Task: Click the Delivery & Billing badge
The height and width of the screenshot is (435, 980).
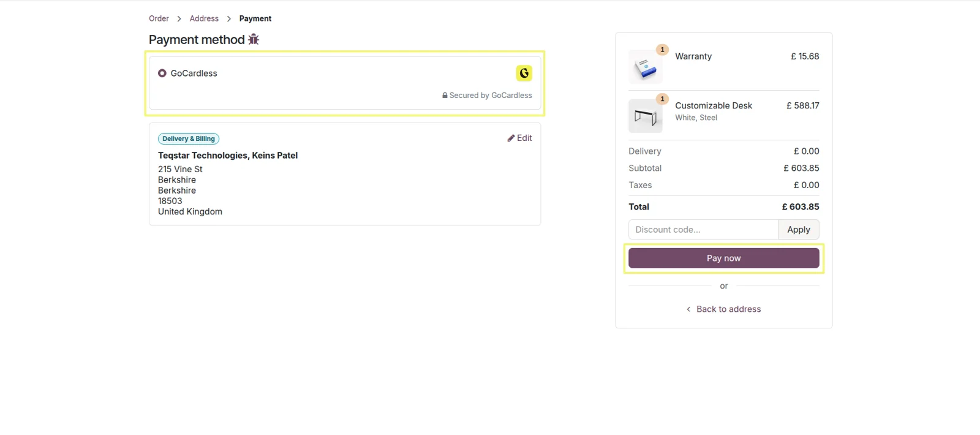Action: (189, 139)
